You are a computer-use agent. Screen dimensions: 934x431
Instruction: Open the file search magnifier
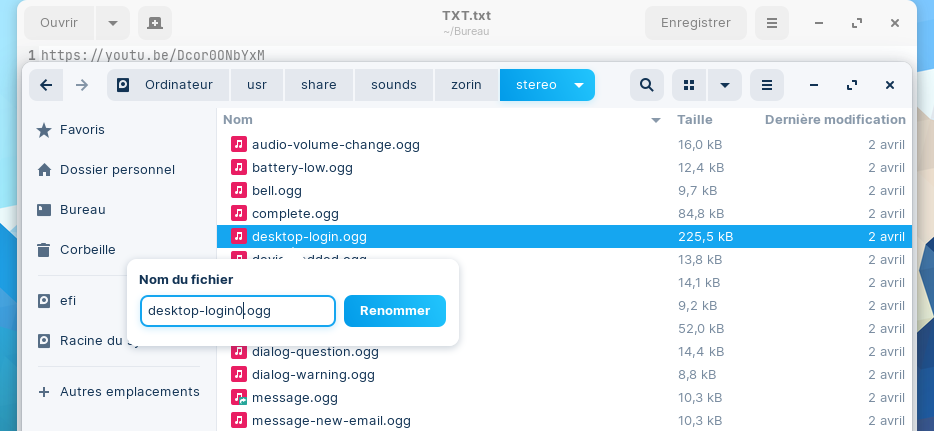click(647, 85)
